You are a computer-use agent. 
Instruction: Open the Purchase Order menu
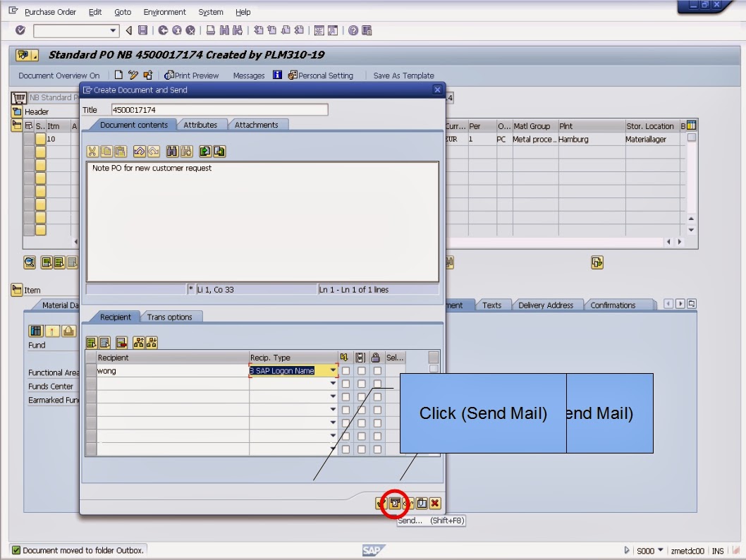(x=50, y=12)
